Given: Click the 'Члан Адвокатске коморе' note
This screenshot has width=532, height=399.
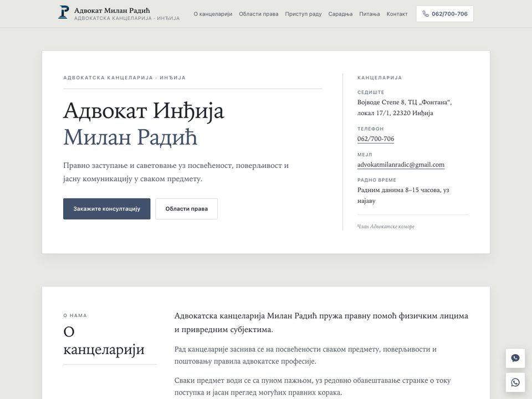Looking at the screenshot, I should [386, 226].
